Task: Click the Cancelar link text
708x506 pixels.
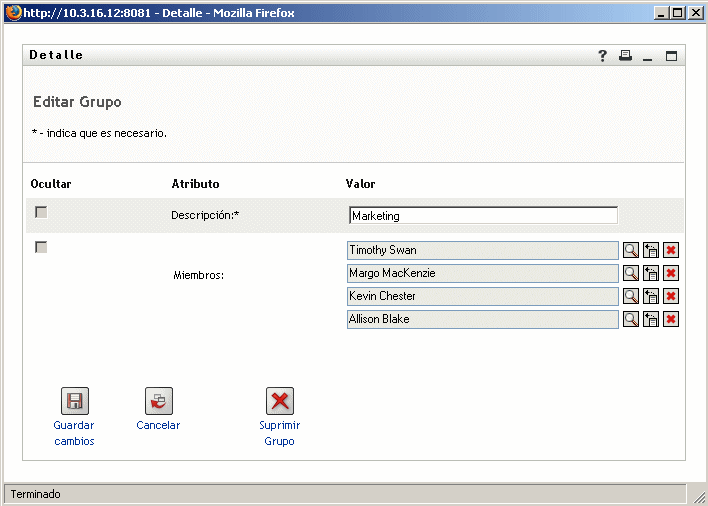Action: point(158,425)
